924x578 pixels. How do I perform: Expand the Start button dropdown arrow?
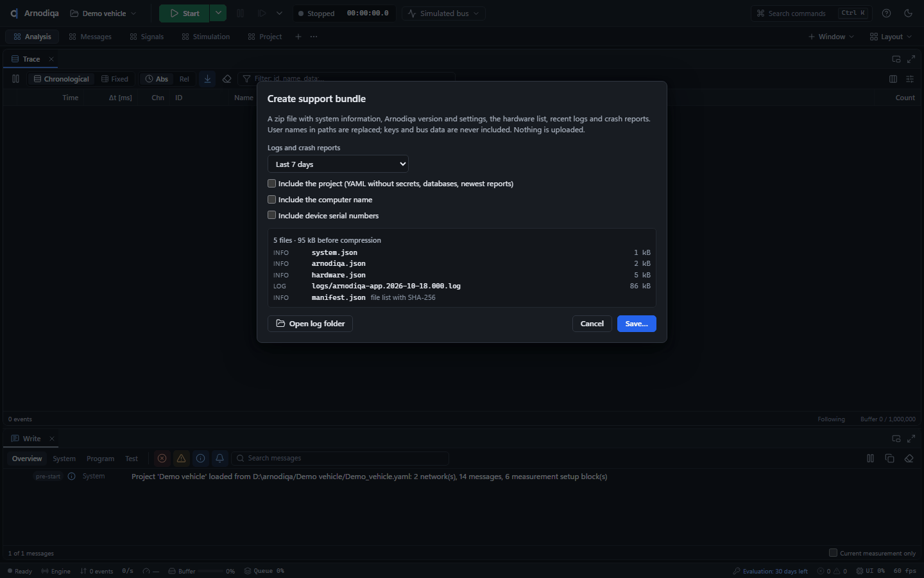point(218,13)
